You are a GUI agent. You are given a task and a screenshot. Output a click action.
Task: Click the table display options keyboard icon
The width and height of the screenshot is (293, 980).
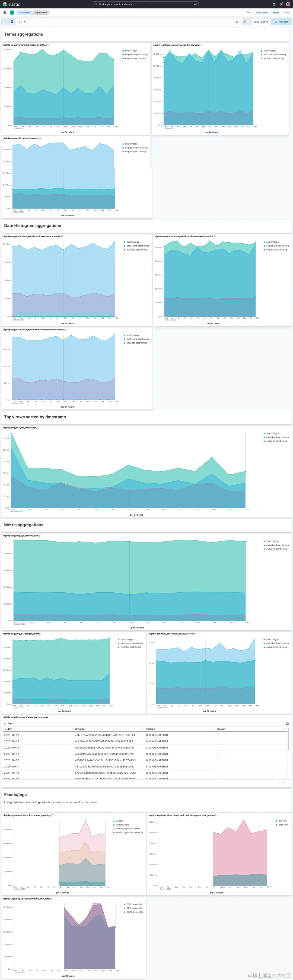(x=287, y=724)
